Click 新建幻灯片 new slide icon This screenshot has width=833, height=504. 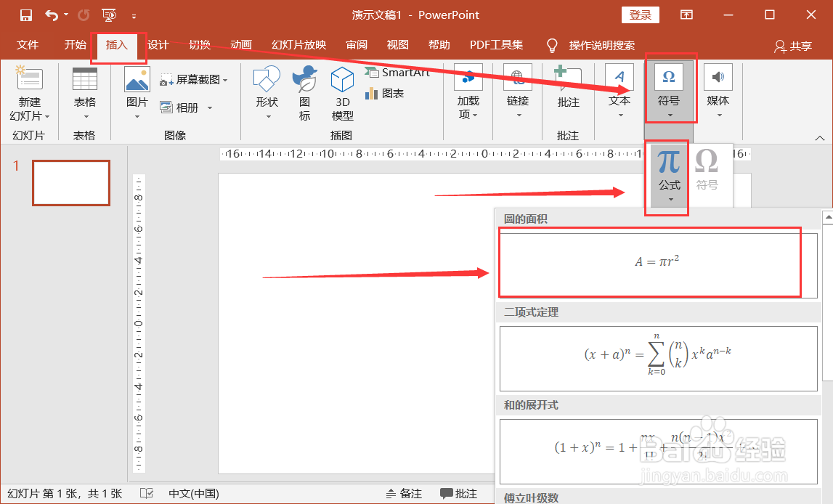30,80
